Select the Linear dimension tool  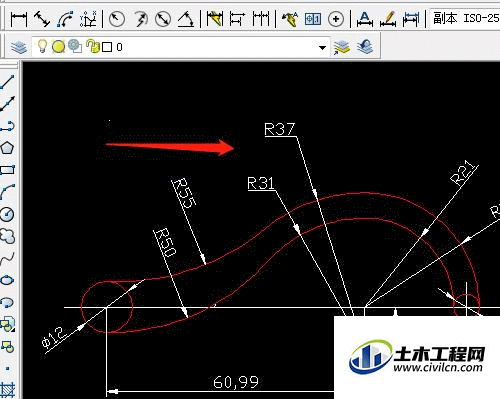(x=19, y=19)
